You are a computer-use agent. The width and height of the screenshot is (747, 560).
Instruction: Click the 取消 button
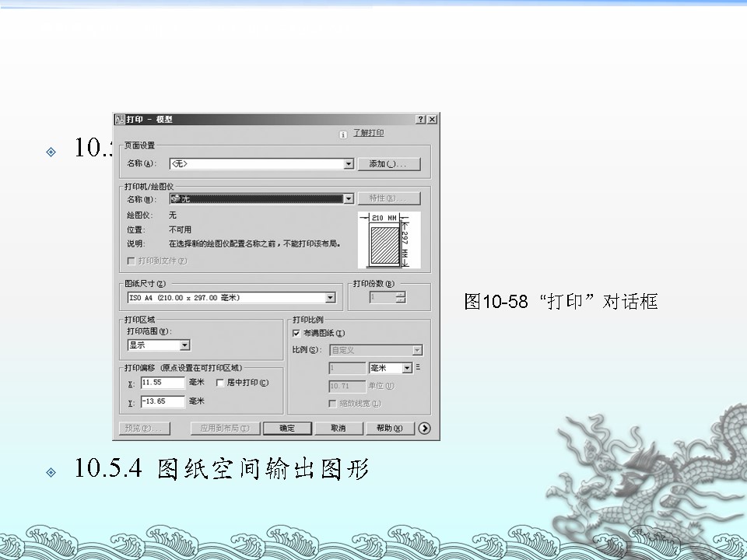click(x=338, y=429)
